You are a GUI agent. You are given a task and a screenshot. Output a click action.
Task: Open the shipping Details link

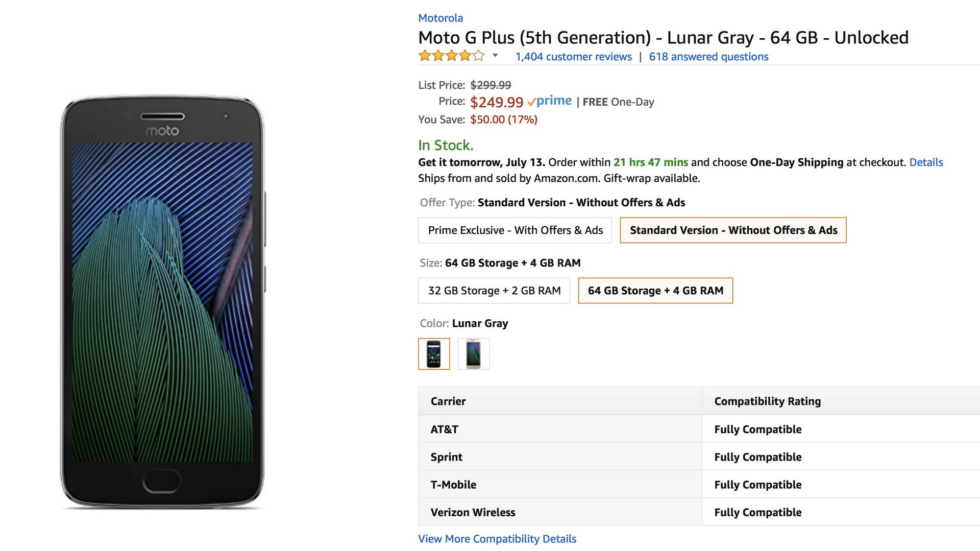[926, 162]
